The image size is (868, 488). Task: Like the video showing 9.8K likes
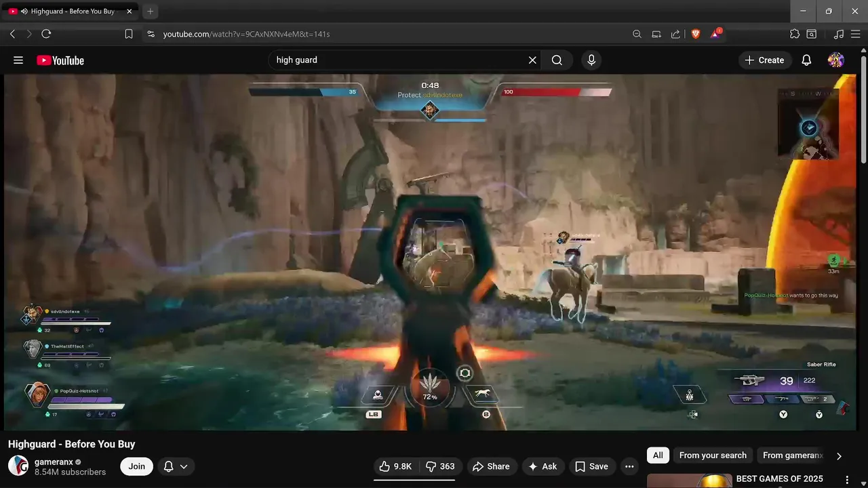pos(395,466)
